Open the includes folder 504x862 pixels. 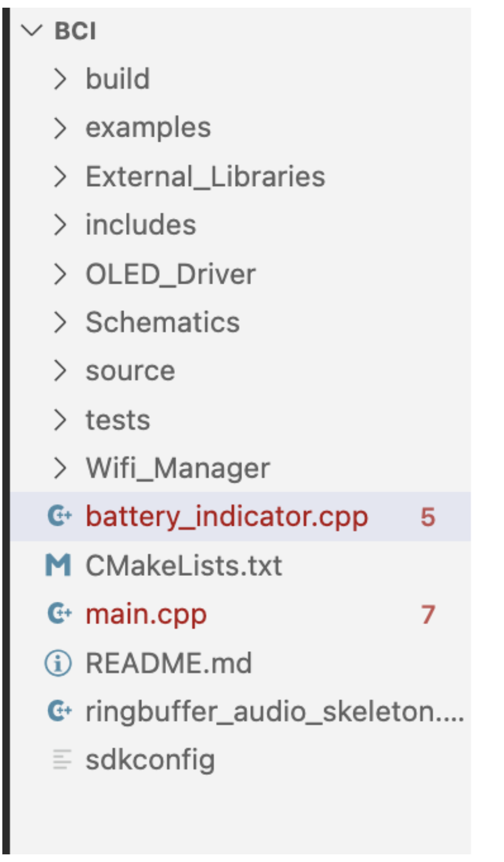(x=141, y=225)
